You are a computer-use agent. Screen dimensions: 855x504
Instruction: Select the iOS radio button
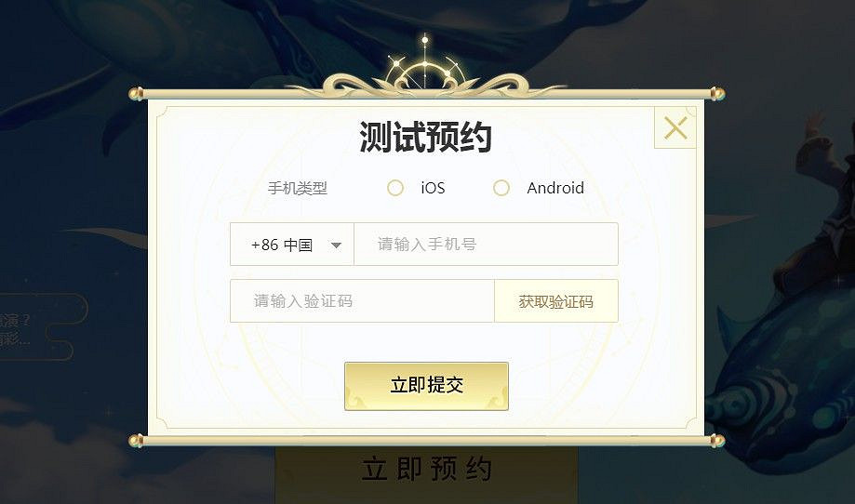pos(395,188)
